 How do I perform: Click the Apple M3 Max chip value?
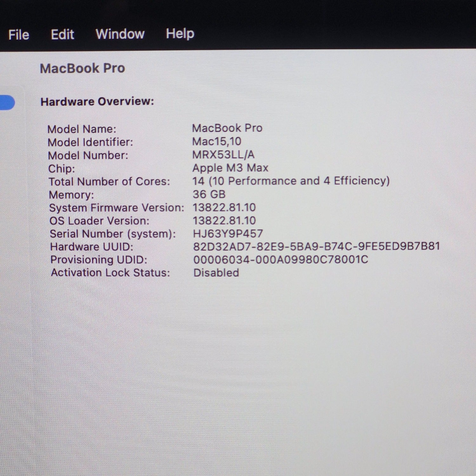point(230,168)
